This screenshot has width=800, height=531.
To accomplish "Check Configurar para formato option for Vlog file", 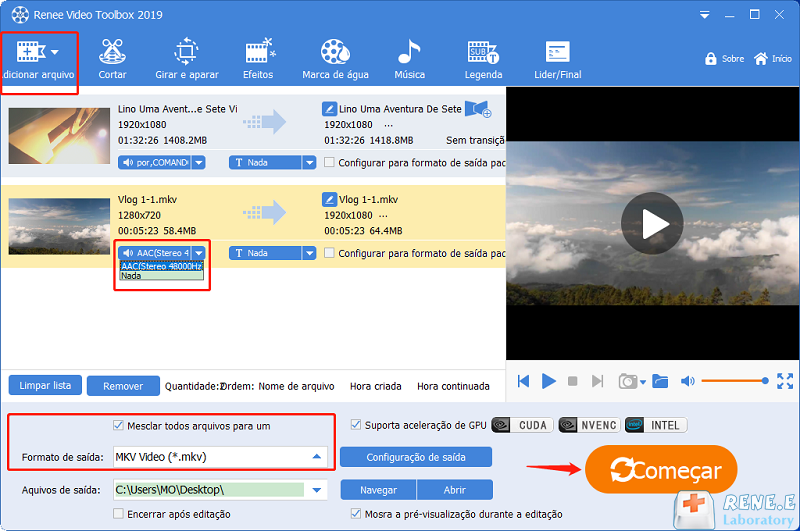I will (x=329, y=253).
